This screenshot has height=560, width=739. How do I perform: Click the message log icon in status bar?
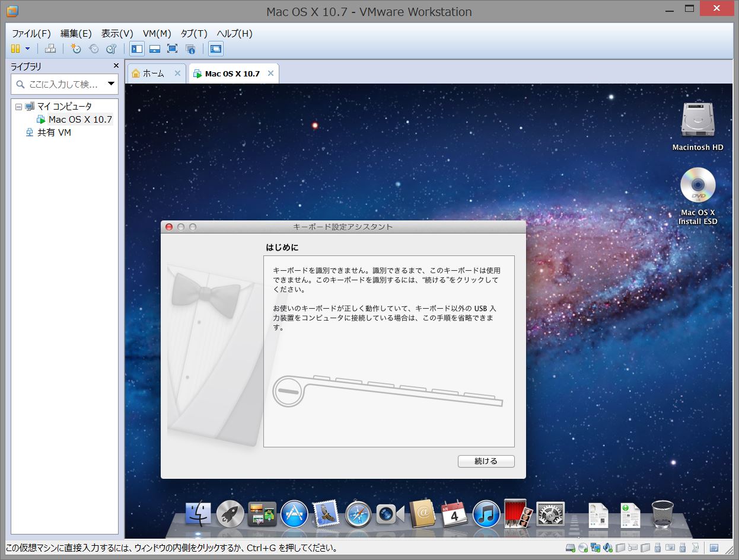click(x=713, y=548)
